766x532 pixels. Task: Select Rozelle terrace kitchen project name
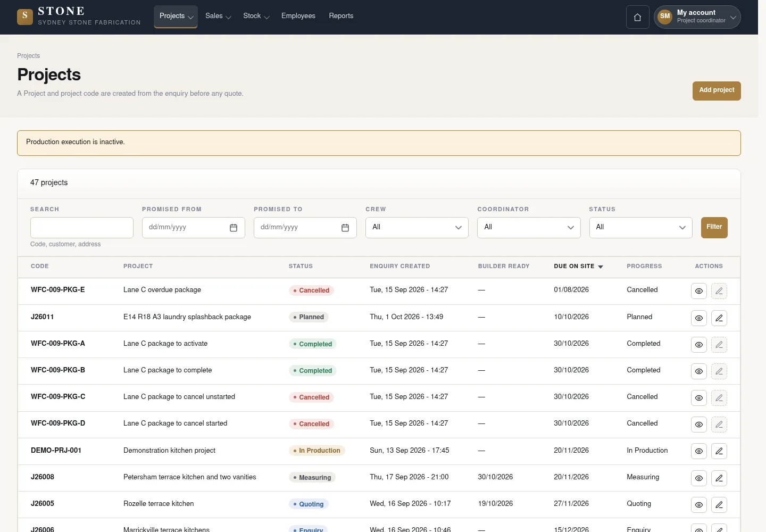point(159,504)
